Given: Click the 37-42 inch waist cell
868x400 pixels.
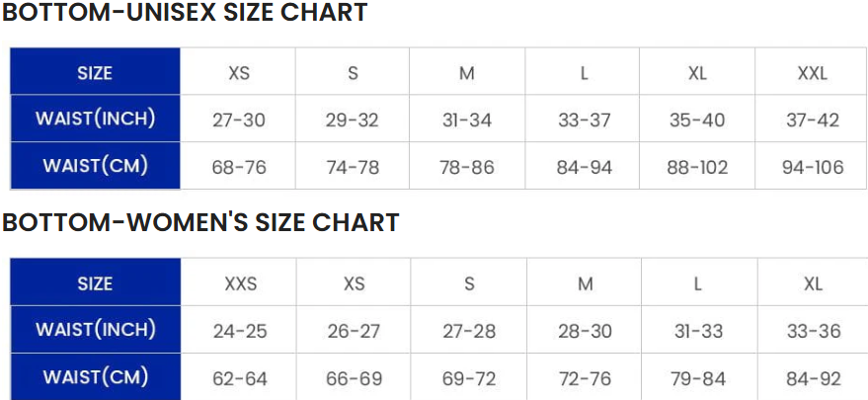Looking at the screenshot, I should pos(812,120).
